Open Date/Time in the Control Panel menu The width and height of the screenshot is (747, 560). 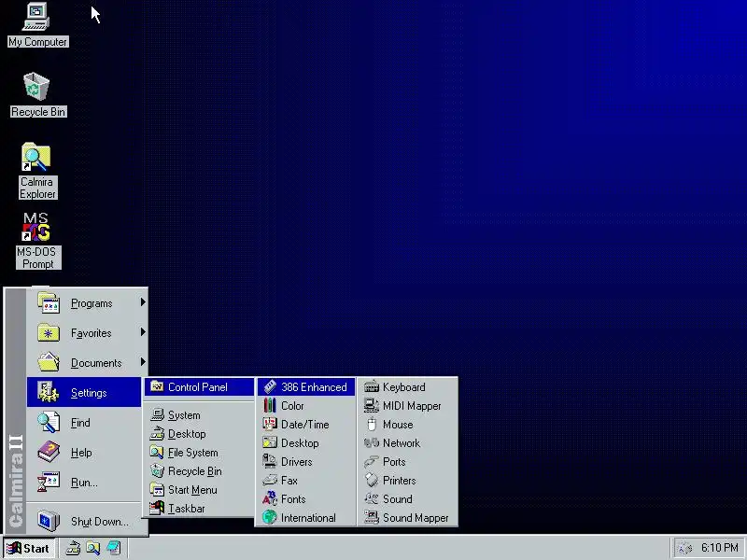tap(306, 425)
